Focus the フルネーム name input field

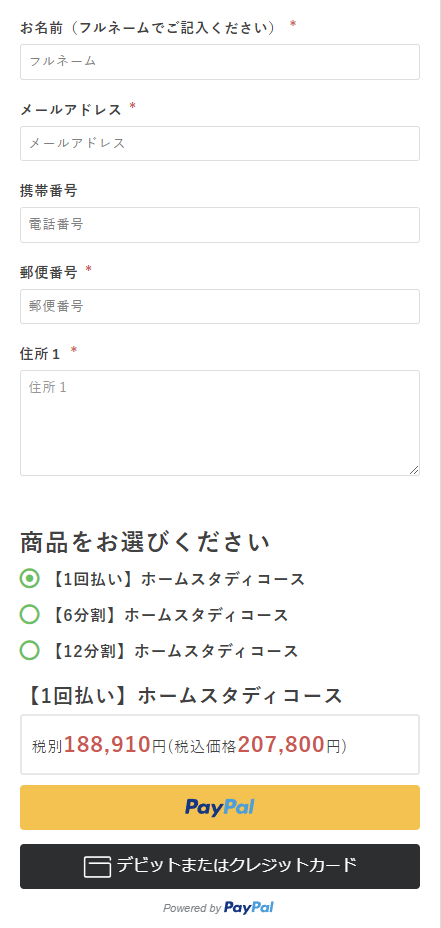click(220, 62)
